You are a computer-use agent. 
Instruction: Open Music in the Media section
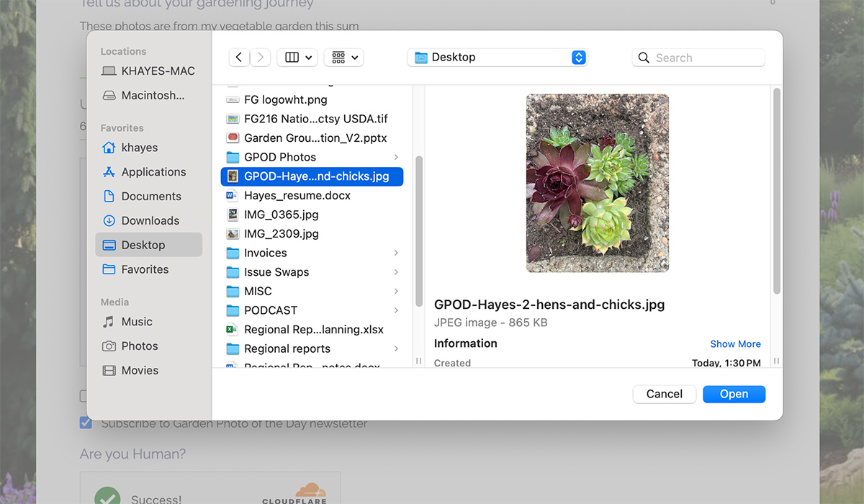click(x=136, y=322)
